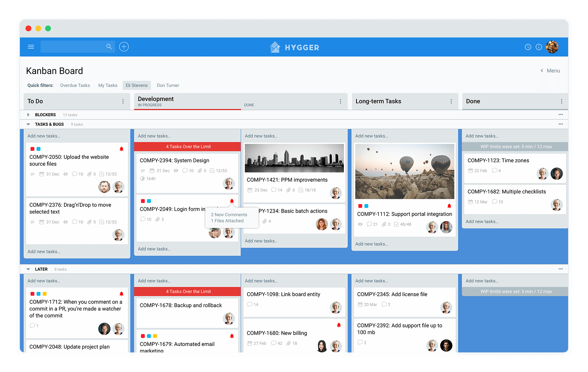Open the clock time-tracking icon
Screen dimensions: 588x372
[x=528, y=47]
